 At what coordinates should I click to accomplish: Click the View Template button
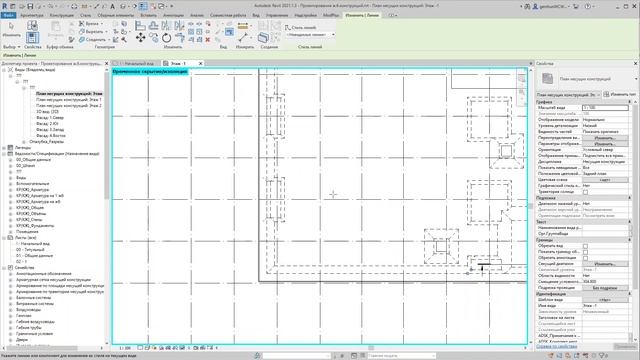coord(604,300)
